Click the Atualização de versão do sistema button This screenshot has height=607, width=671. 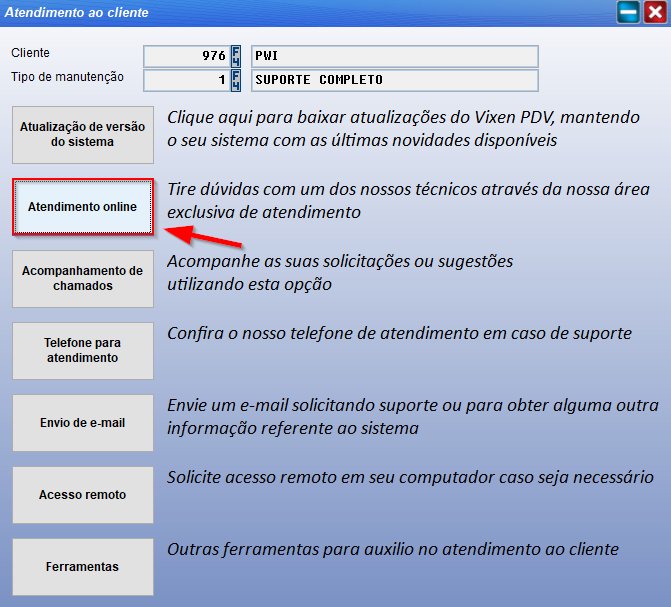click(83, 135)
